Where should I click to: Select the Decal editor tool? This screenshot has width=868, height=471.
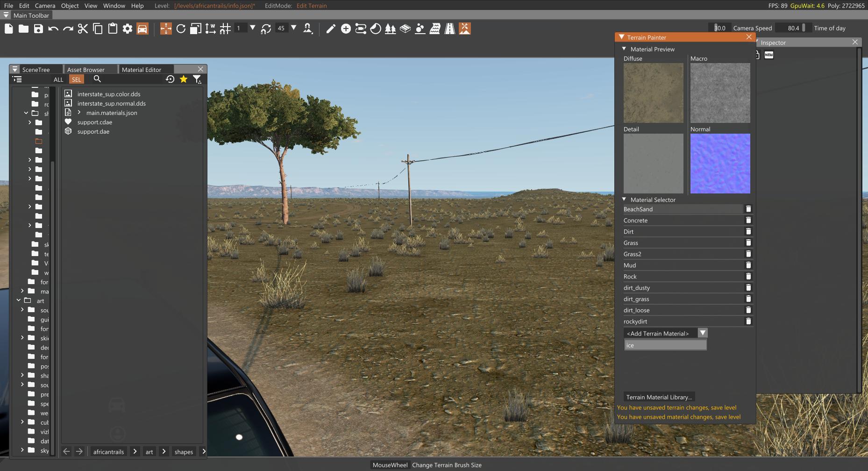point(376,29)
